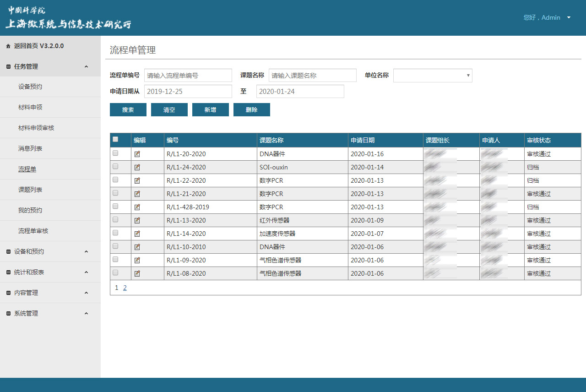Check the box for row R/L1-10-2010
Viewport: 586px width, 392px height.
click(115, 246)
